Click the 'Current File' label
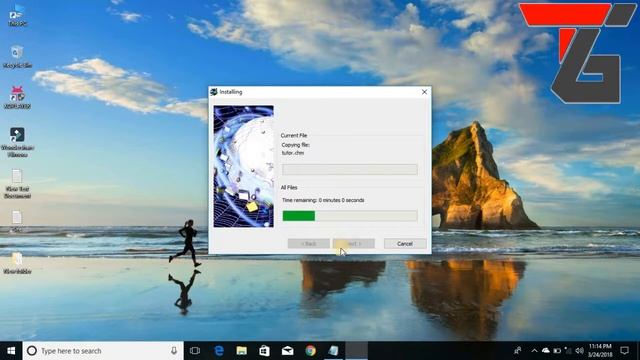 (x=294, y=135)
